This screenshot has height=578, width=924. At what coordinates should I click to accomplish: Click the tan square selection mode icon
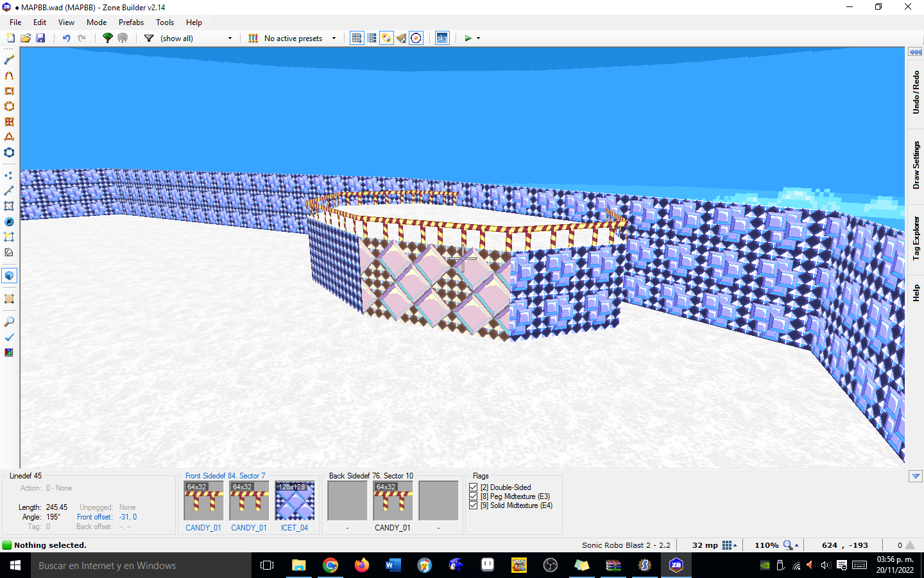9,299
